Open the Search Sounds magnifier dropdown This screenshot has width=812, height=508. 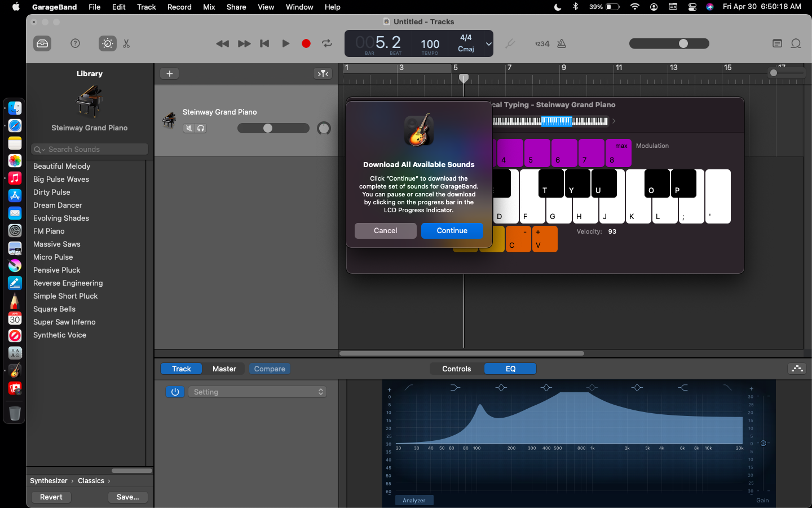coord(39,150)
